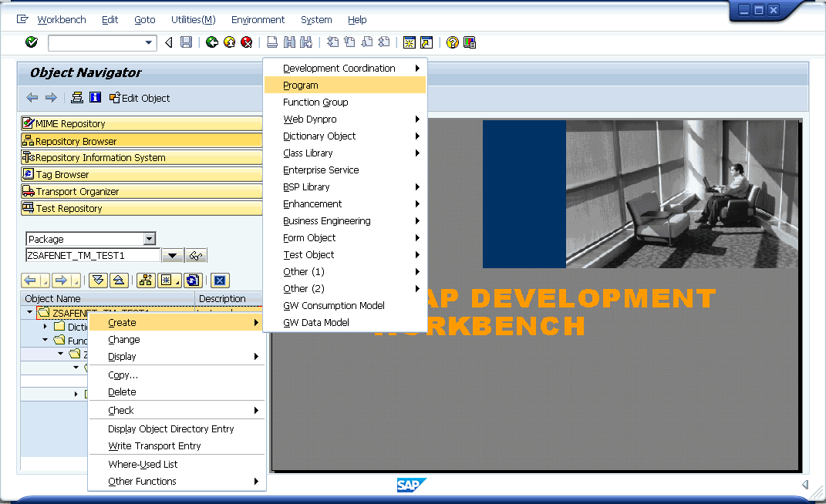This screenshot has height=504, width=826.
Task: Open the Help menu
Action: pyautogui.click(x=356, y=19)
